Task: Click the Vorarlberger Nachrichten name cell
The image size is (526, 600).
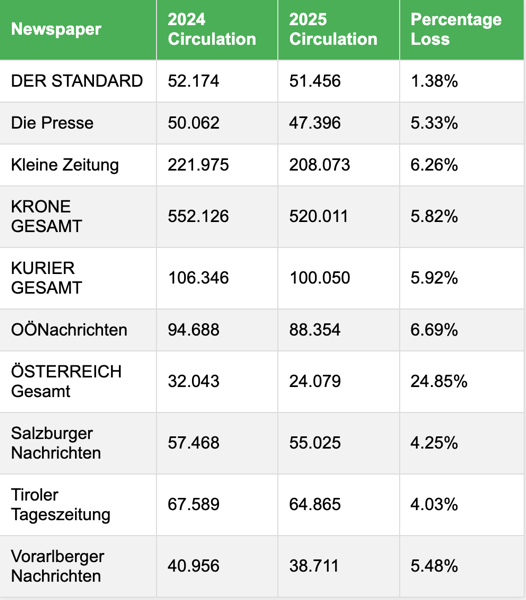Action: tap(78, 566)
